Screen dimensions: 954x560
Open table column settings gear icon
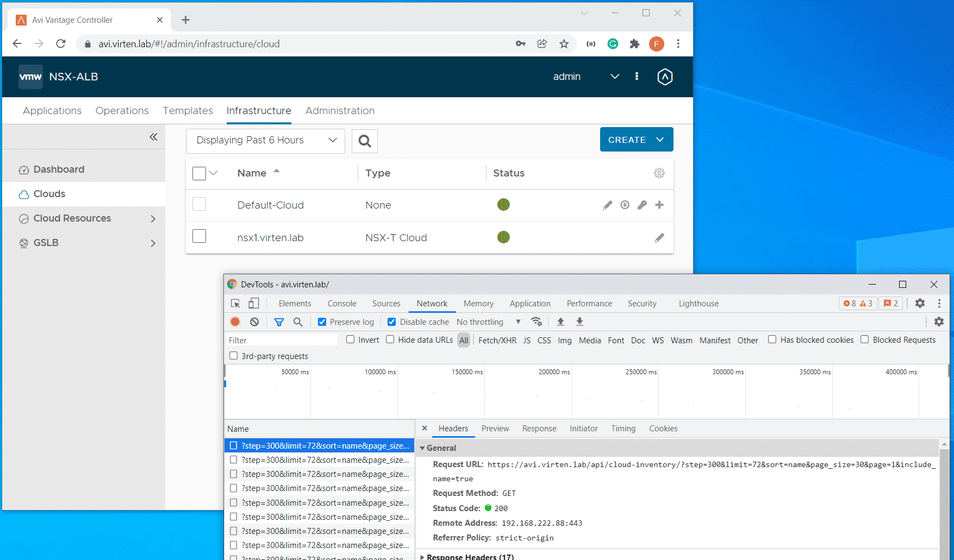659,173
